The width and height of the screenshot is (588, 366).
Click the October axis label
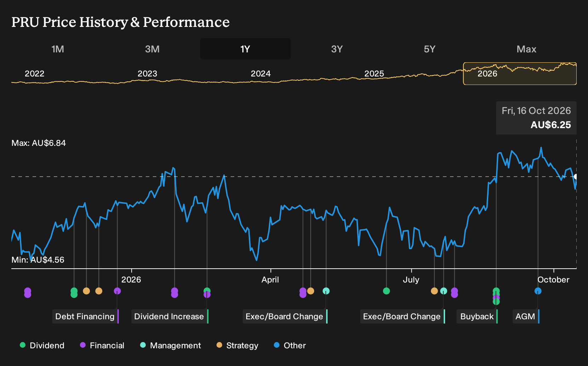tap(553, 280)
